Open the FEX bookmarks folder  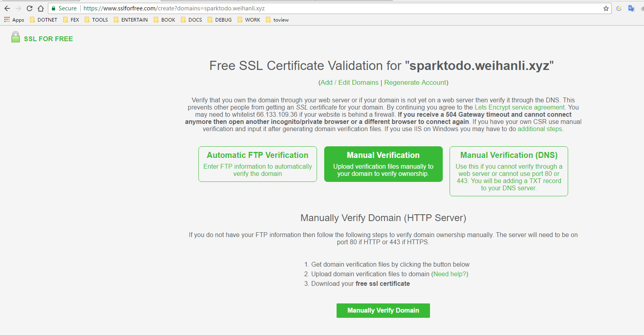click(x=71, y=20)
